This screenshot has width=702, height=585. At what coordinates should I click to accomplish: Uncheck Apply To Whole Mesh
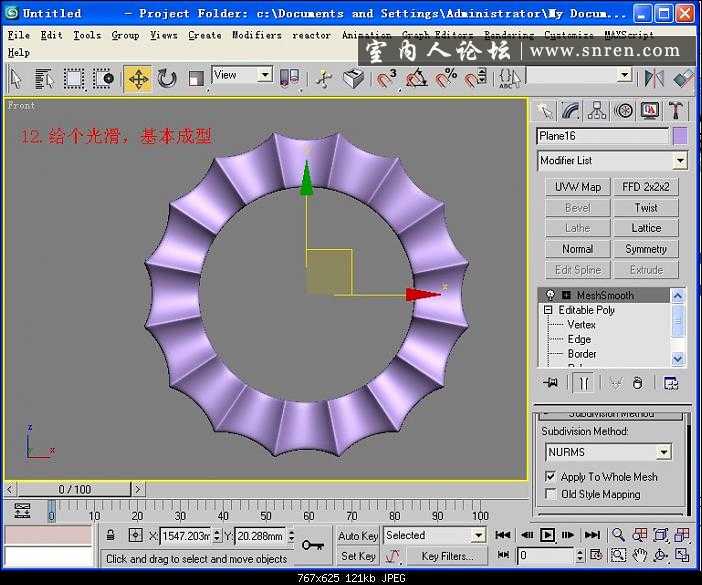tap(550, 477)
